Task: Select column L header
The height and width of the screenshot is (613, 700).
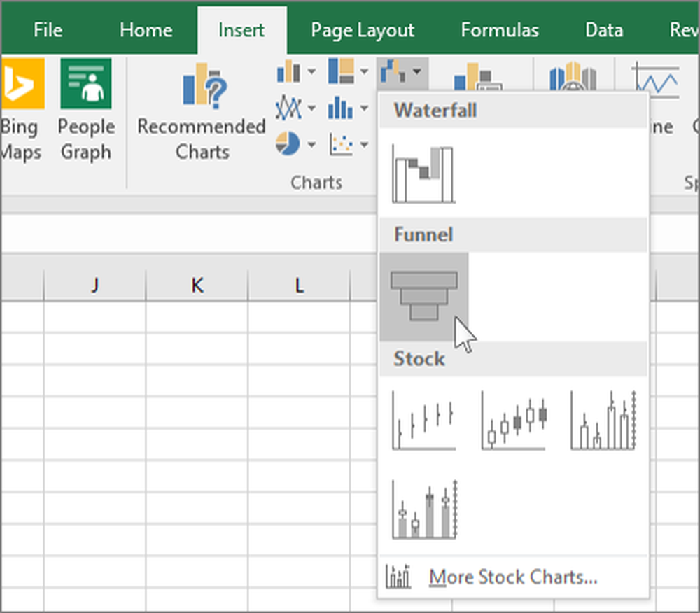Action: pyautogui.click(x=299, y=286)
